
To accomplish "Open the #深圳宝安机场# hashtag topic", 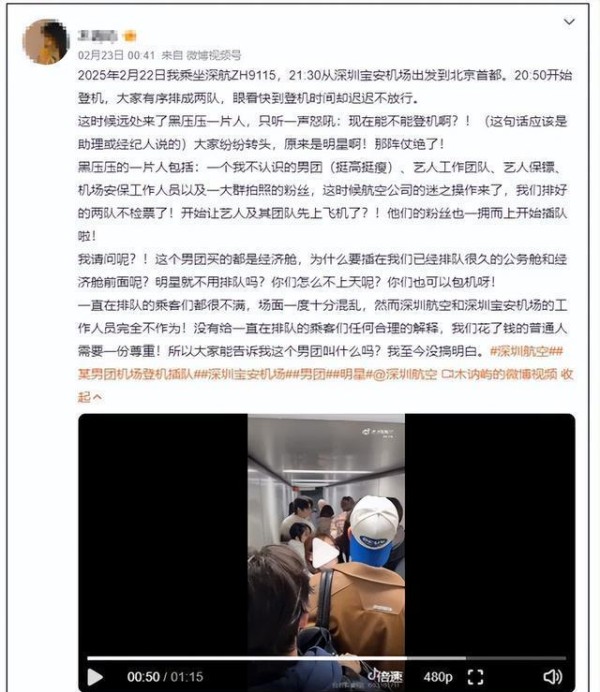I will coord(247,374).
